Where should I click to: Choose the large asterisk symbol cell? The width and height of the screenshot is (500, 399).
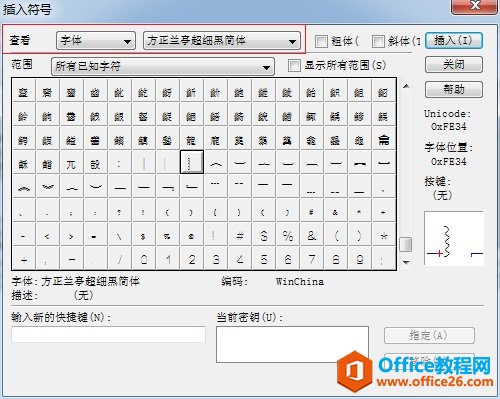tap(384, 236)
